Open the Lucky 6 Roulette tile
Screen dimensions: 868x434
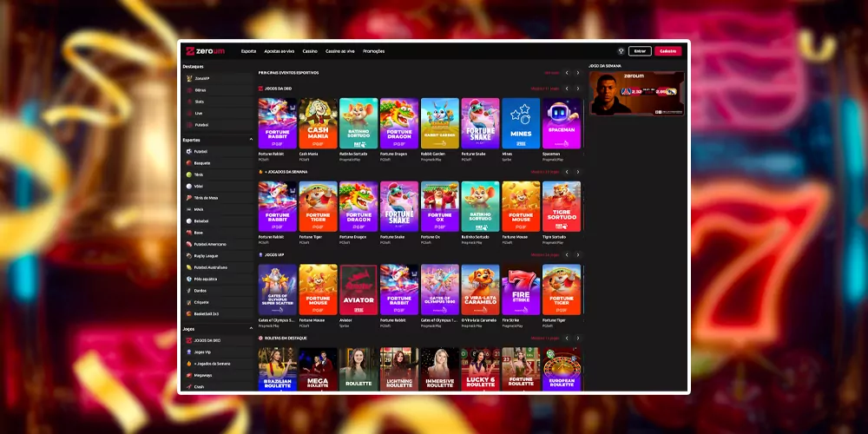481,369
